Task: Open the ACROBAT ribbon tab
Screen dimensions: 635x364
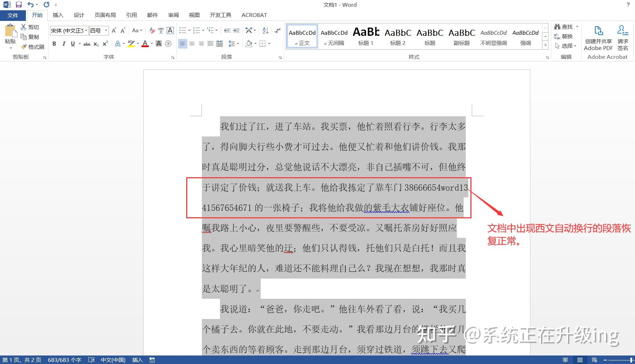Action: pos(254,15)
